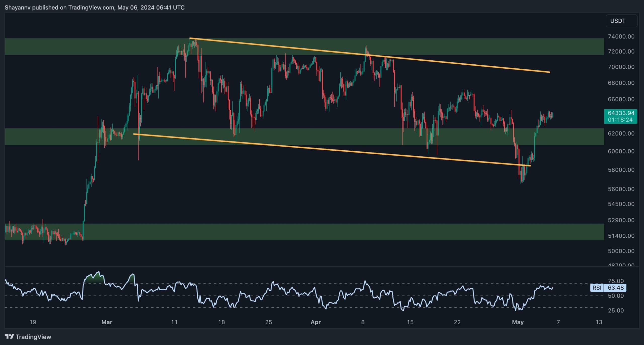Click the 15 date label on time axis
This screenshot has height=345, width=644.
pos(410,322)
